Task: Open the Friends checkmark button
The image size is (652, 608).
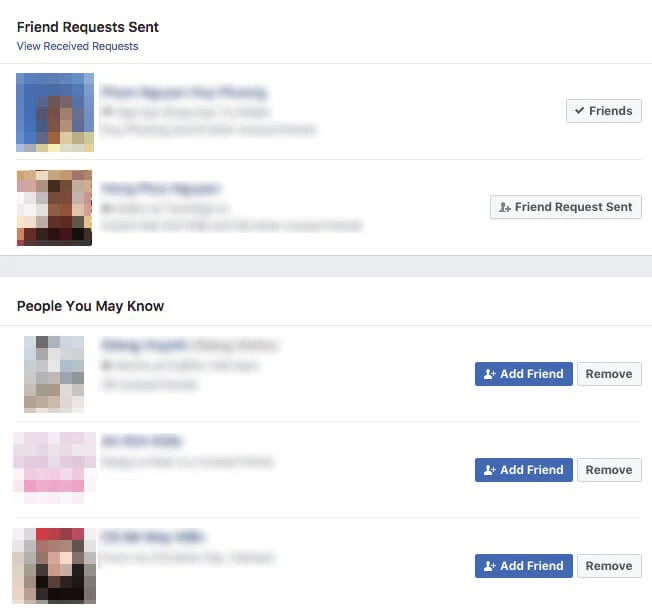Action: tap(603, 111)
